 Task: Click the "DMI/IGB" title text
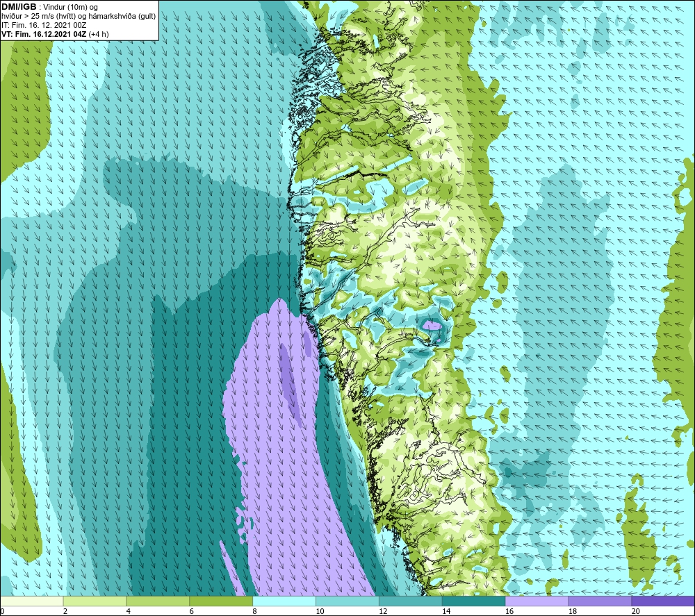19,7
